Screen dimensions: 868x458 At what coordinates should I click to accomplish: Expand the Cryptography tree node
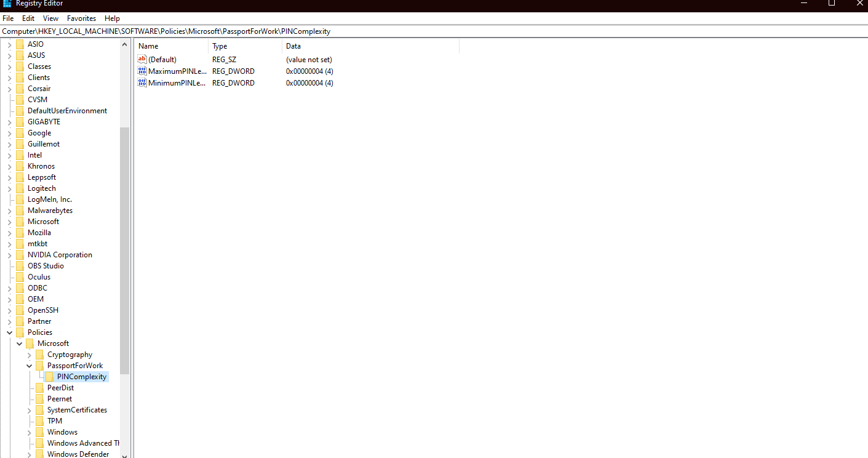click(x=30, y=355)
